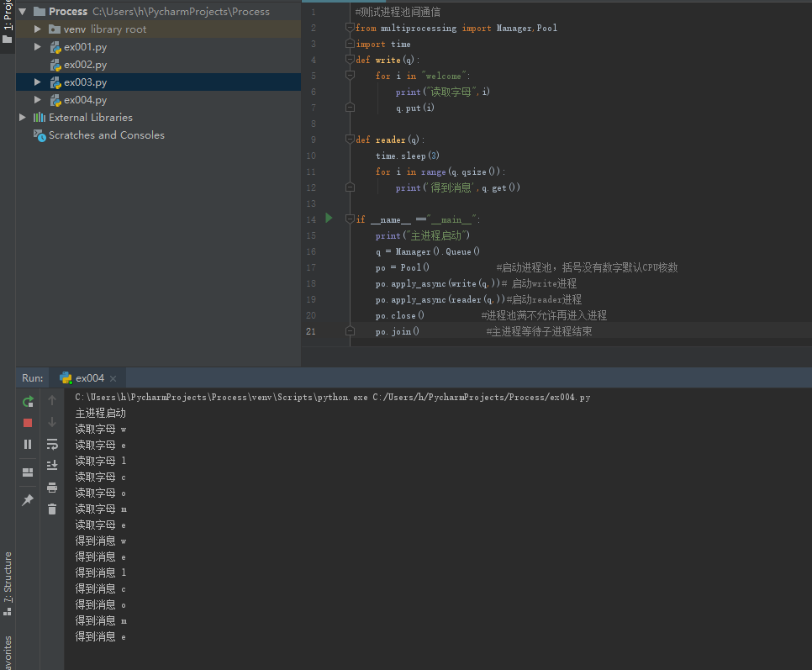Image resolution: width=812 pixels, height=670 pixels.
Task: Click the External Libraries icon
Action: [x=40, y=118]
